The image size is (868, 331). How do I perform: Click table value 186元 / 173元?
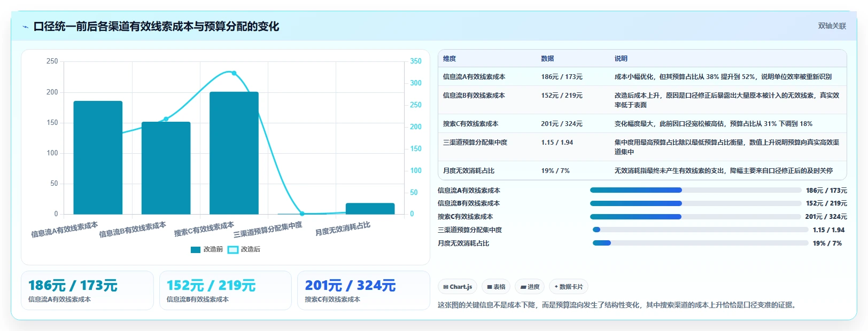click(562, 77)
